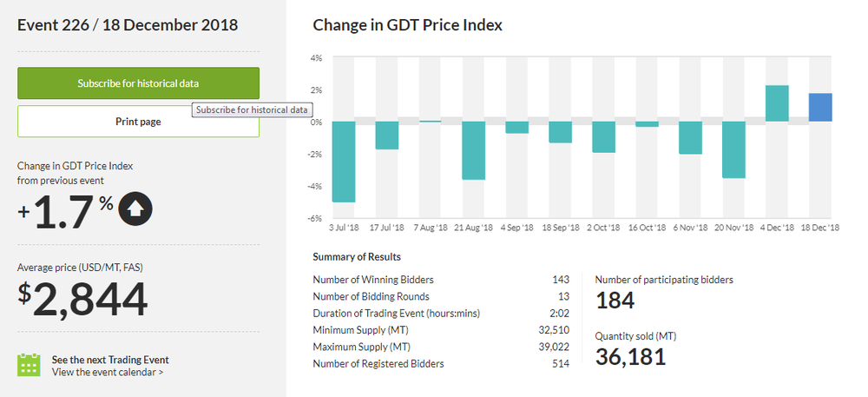Click See the next Trading Event text
868x397 pixels.
click(110, 360)
